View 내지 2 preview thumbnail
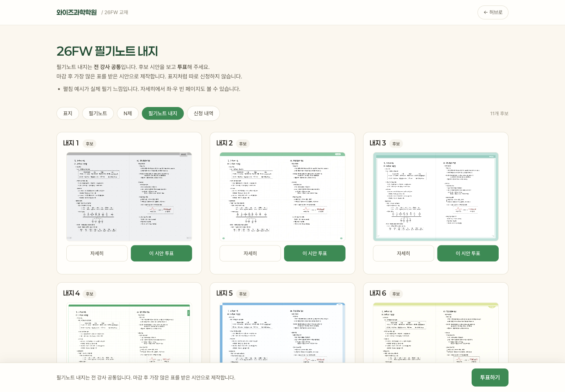 (x=282, y=196)
